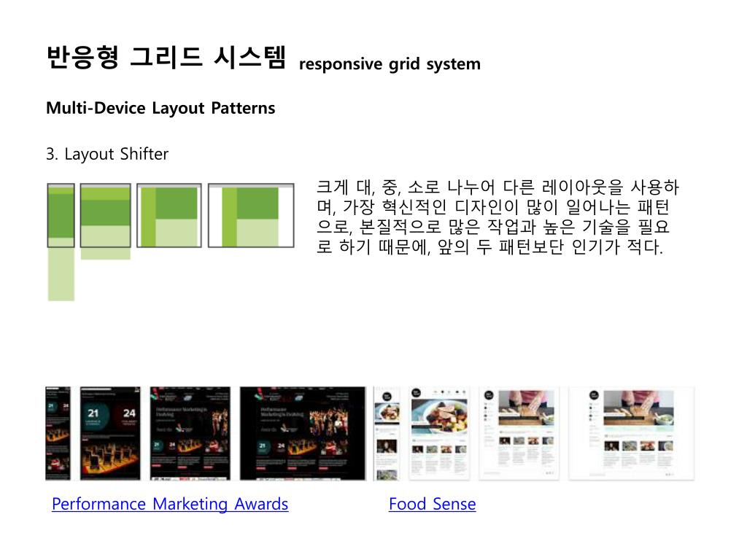Click the widest Performance Marketing Awards screenshot
Screen dimensions: 747x560
point(303,433)
